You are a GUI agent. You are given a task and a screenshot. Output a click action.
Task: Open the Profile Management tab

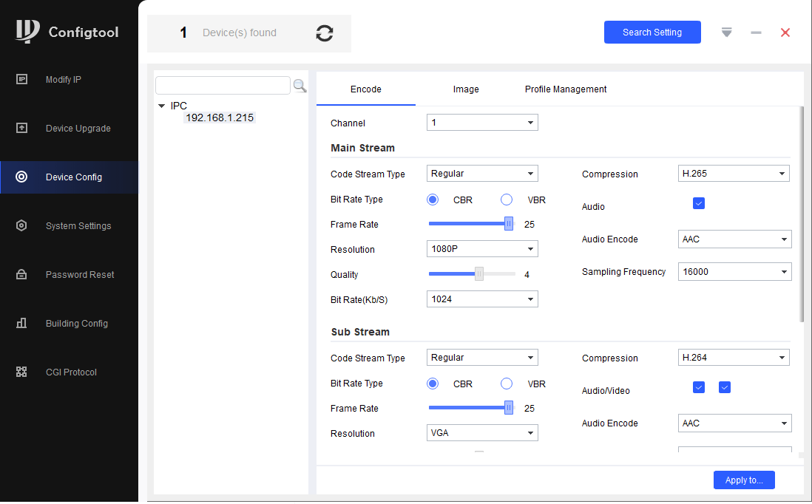566,89
